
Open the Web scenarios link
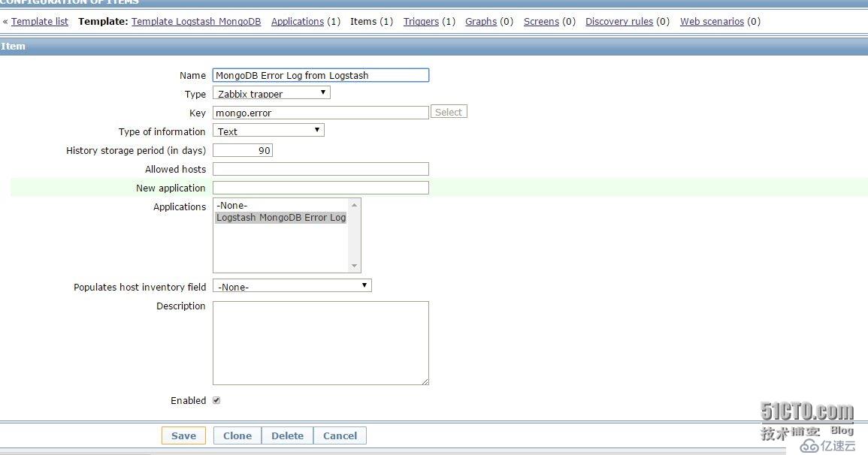click(x=712, y=22)
